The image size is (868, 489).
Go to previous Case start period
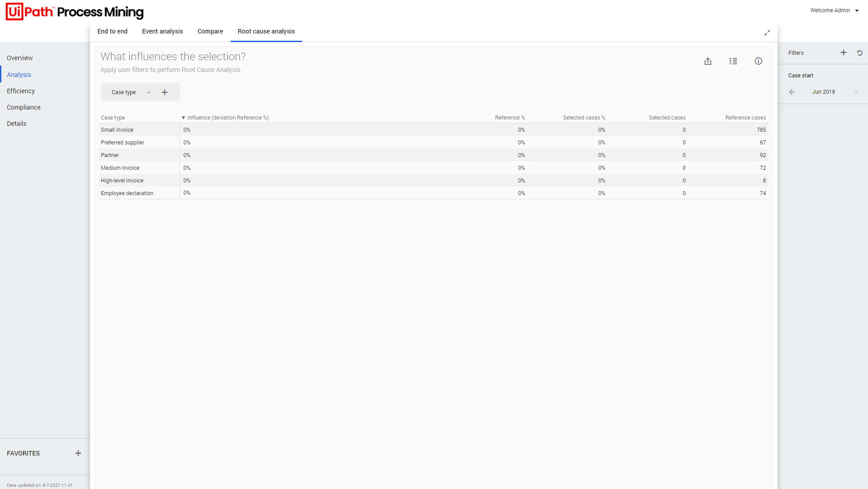coord(792,92)
